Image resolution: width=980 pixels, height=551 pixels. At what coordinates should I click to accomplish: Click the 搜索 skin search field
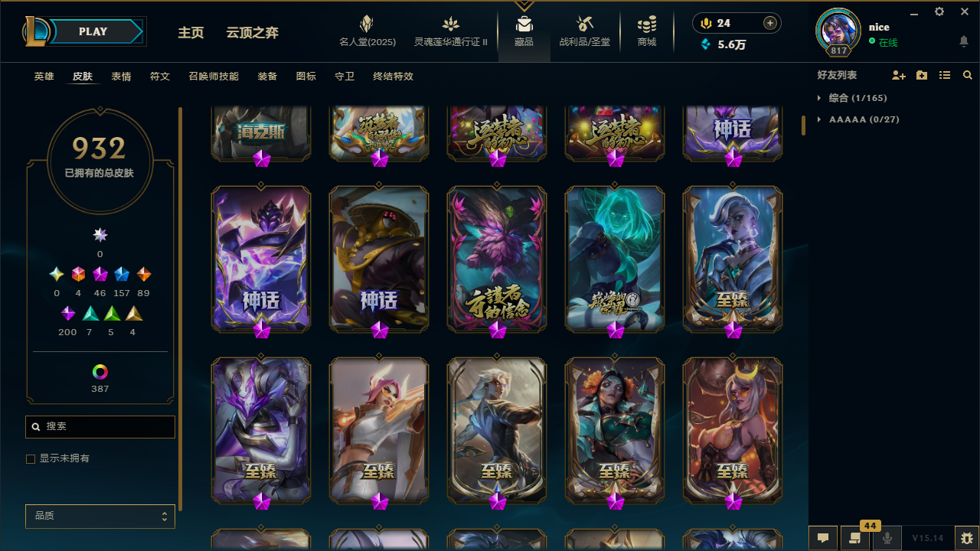(x=100, y=427)
